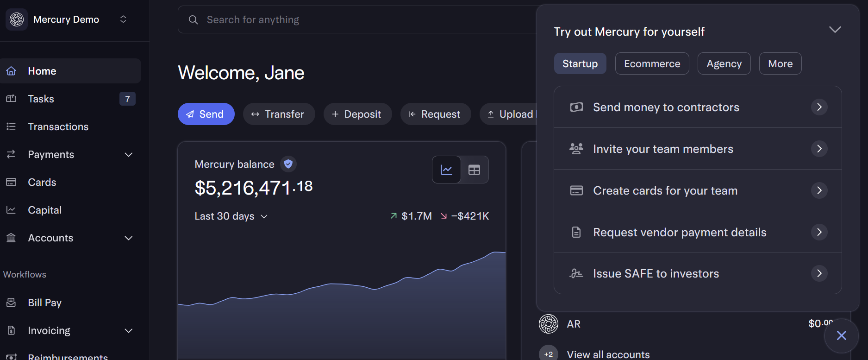
Task: Click the Transfer button
Action: 279,114
